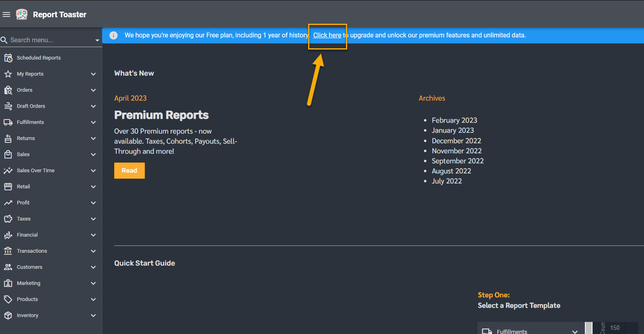
Task: Follow the Click here upgrade link
Action: point(327,35)
